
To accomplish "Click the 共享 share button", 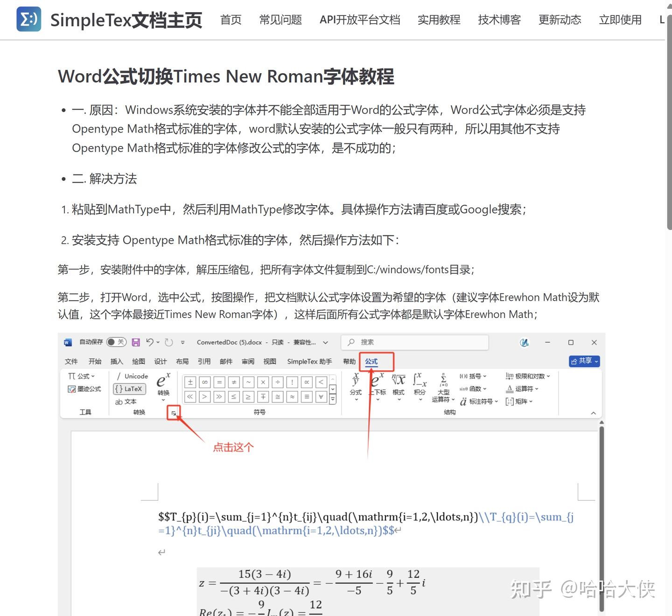I will [584, 361].
